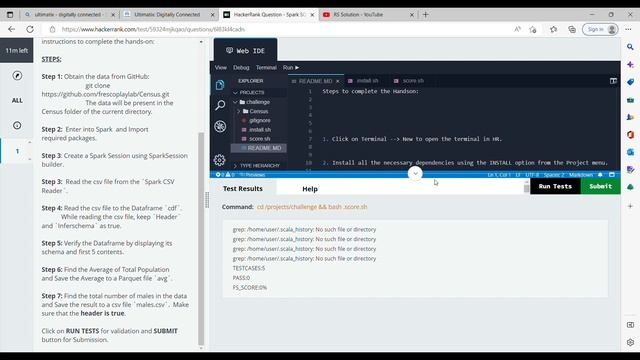
Task: Click the info circle icon in HackerRank sidebar
Action: (x=17, y=125)
